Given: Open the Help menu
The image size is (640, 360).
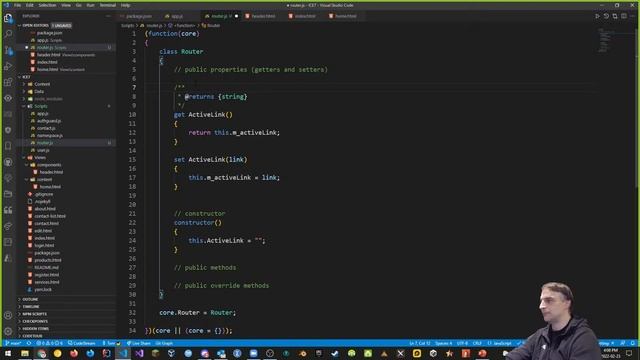Looking at the screenshot, I should point(125,5).
